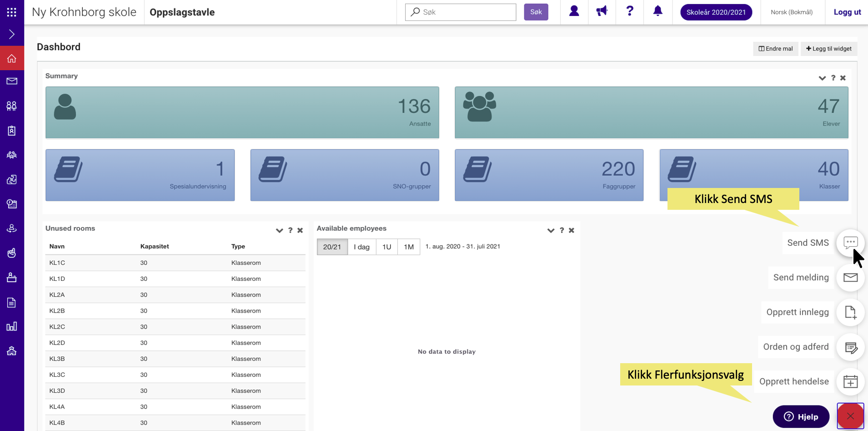The height and width of the screenshot is (431, 868).
Task: Select the 1U period tab
Action: (386, 247)
